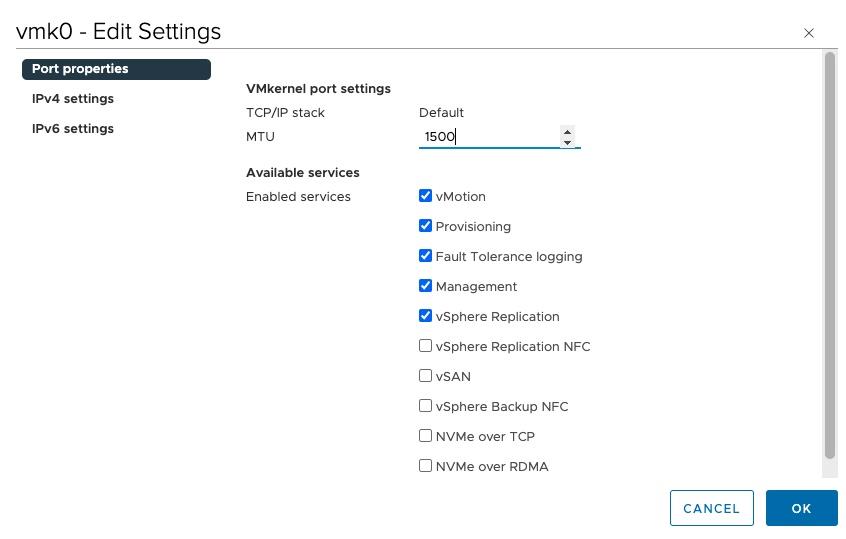Image resolution: width=846 pixels, height=539 pixels.
Task: Close the vmk0 Edit Settings dialog
Action: pyautogui.click(x=809, y=33)
